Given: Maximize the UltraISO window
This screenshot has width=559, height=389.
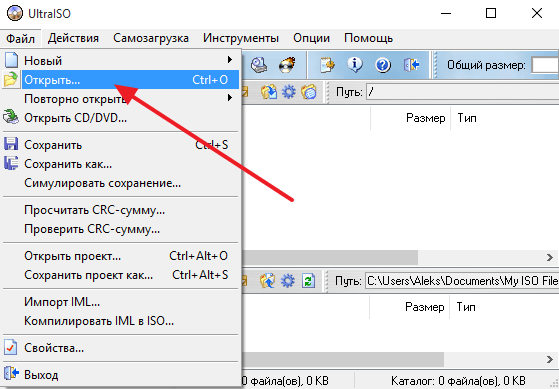Looking at the screenshot, I should pyautogui.click(x=491, y=14).
